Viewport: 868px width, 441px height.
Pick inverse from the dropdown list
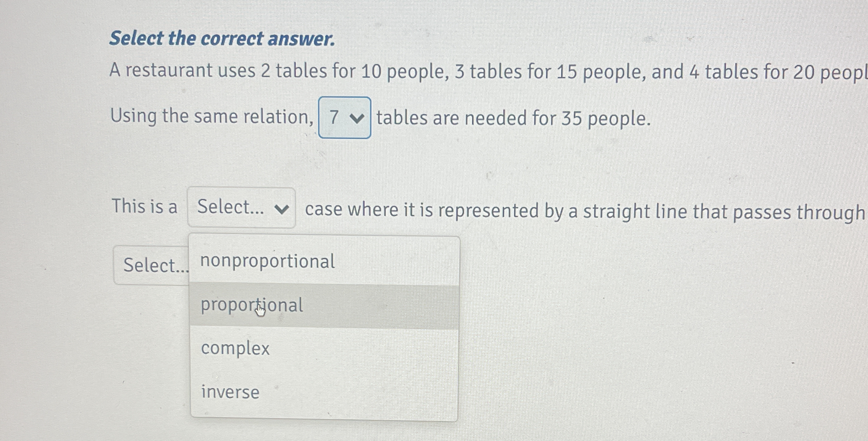tap(324, 393)
